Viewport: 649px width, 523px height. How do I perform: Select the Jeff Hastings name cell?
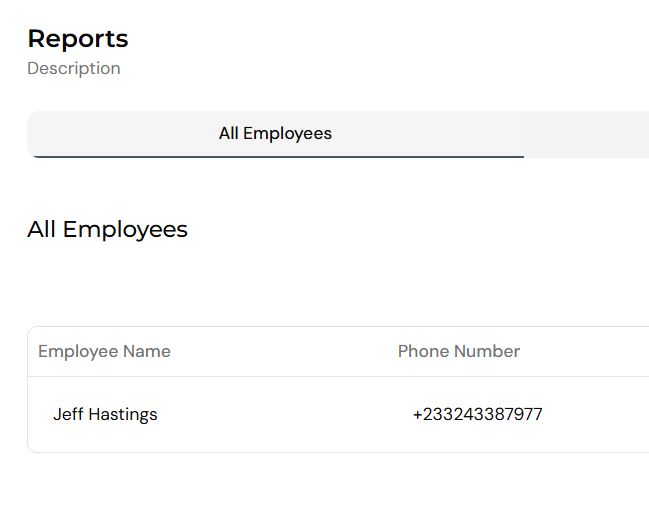pyautogui.click(x=105, y=414)
